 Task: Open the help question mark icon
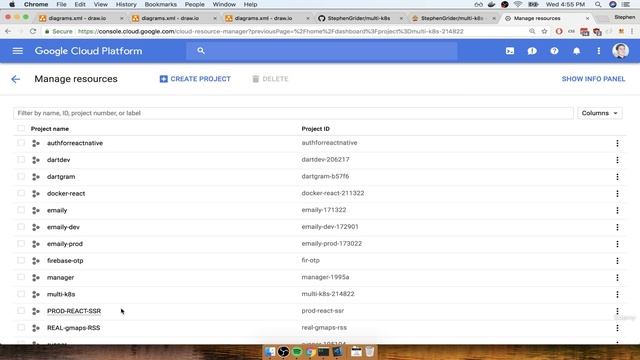coord(554,51)
